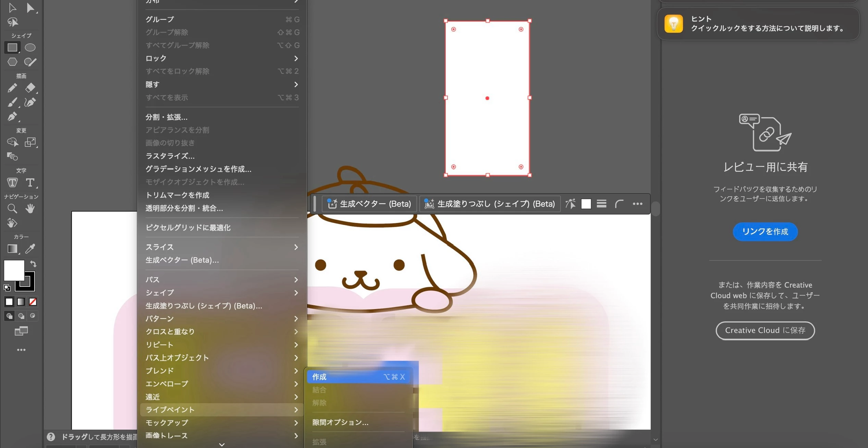Screen dimensions: 868x448
Task: Switch to Draw Behind mode
Action: (21, 316)
